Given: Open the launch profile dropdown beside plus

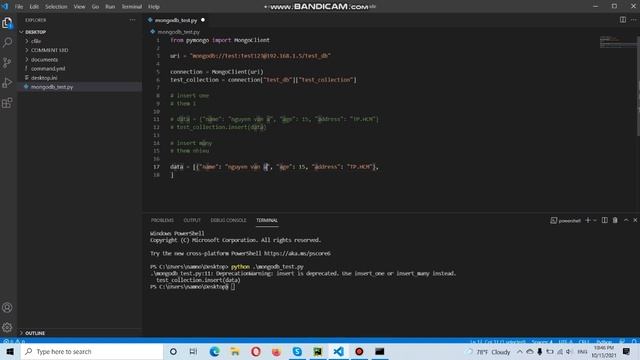Looking at the screenshot, I should pyautogui.click(x=595, y=220).
